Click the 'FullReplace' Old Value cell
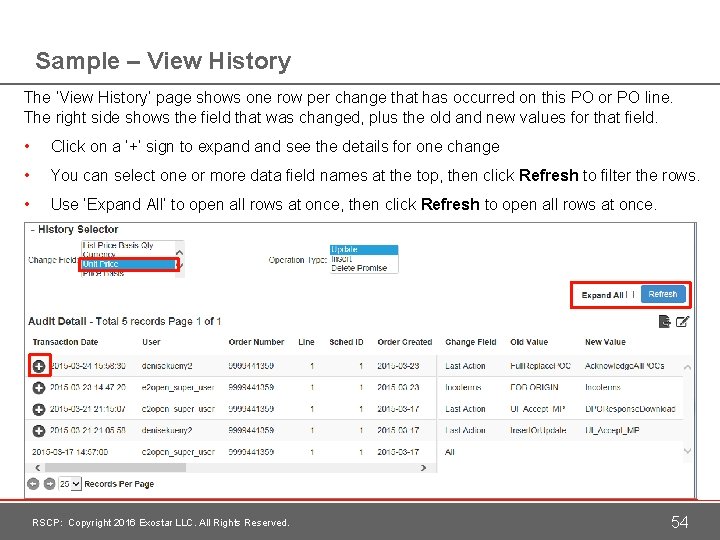The height and width of the screenshot is (540, 720). coord(540,366)
